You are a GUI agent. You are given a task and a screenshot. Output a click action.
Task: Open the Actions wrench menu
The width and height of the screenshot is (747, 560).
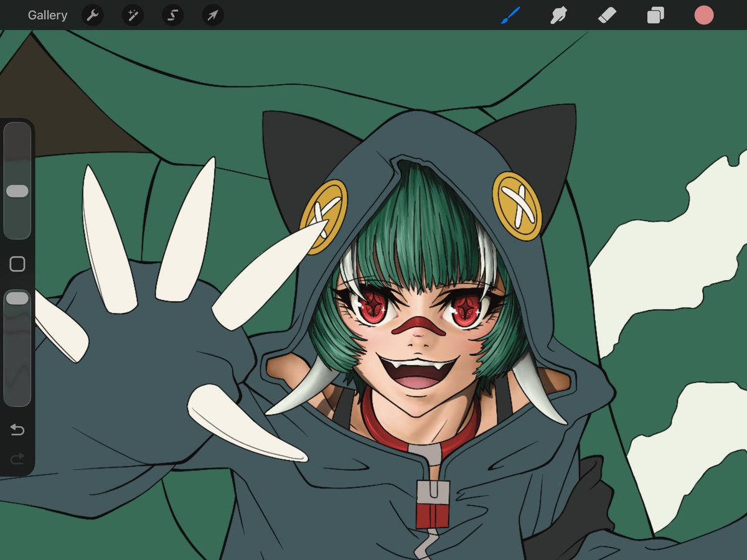(93, 16)
